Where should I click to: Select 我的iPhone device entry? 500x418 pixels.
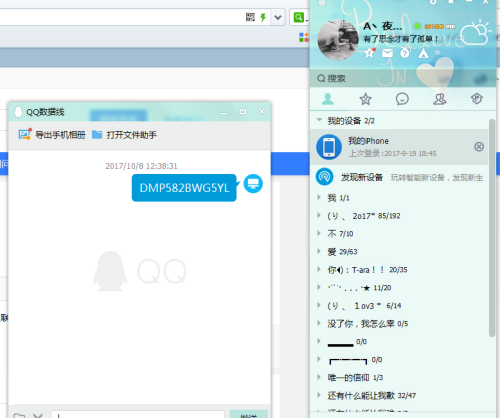pyautogui.click(x=399, y=147)
